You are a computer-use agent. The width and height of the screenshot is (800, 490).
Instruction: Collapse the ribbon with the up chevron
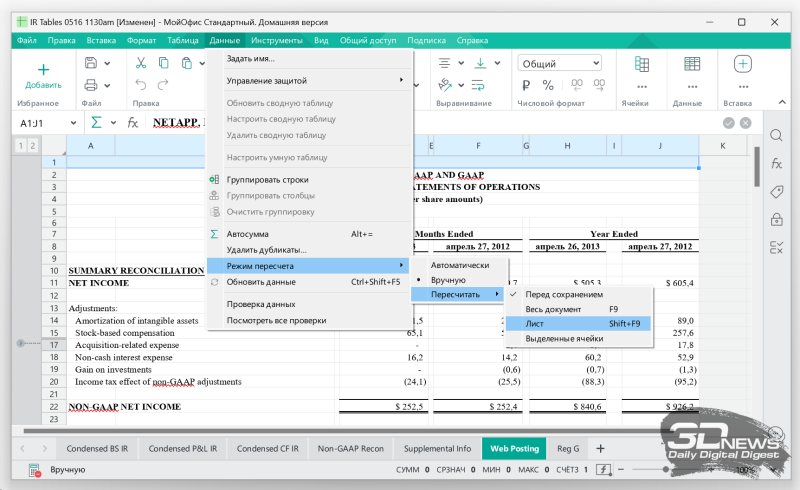coord(782,103)
